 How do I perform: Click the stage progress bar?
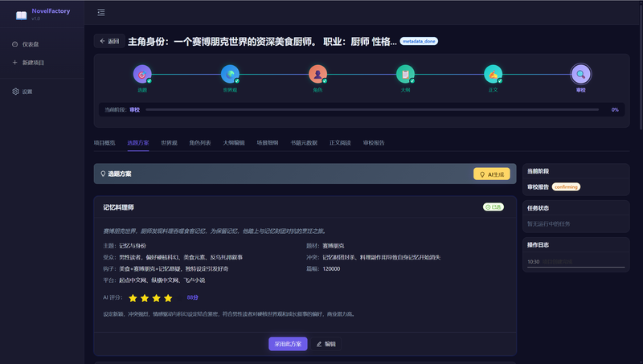point(372,110)
